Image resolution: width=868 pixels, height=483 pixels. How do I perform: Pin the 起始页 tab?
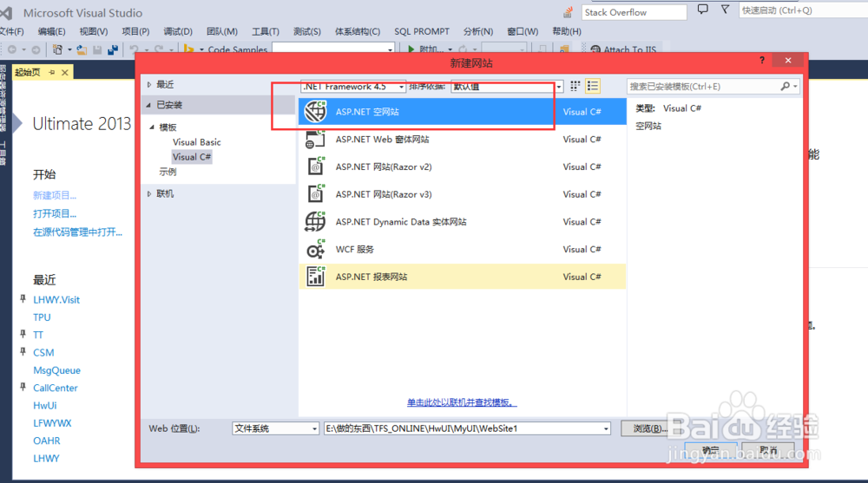point(52,73)
